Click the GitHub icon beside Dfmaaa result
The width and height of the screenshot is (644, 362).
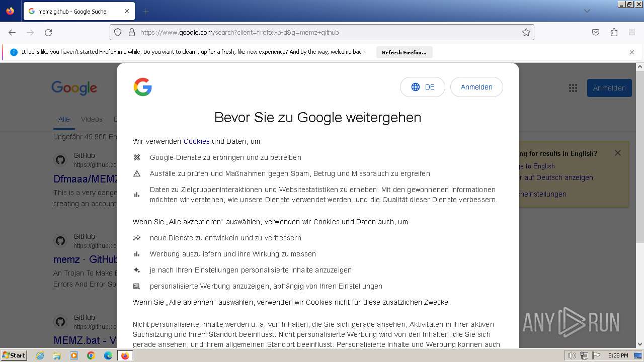click(x=60, y=160)
